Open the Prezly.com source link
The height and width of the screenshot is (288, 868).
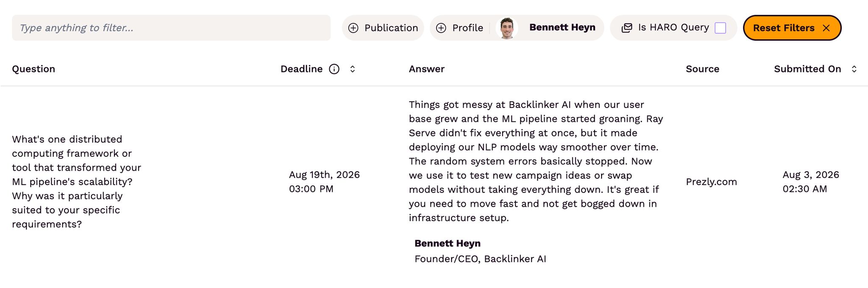pos(711,182)
